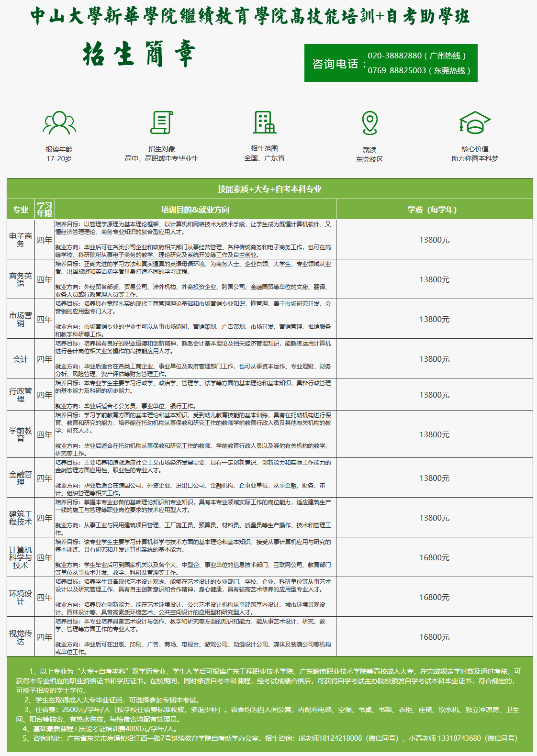Select the 电子商务 major cell
The height and width of the screenshot is (756, 537).
click(x=21, y=240)
